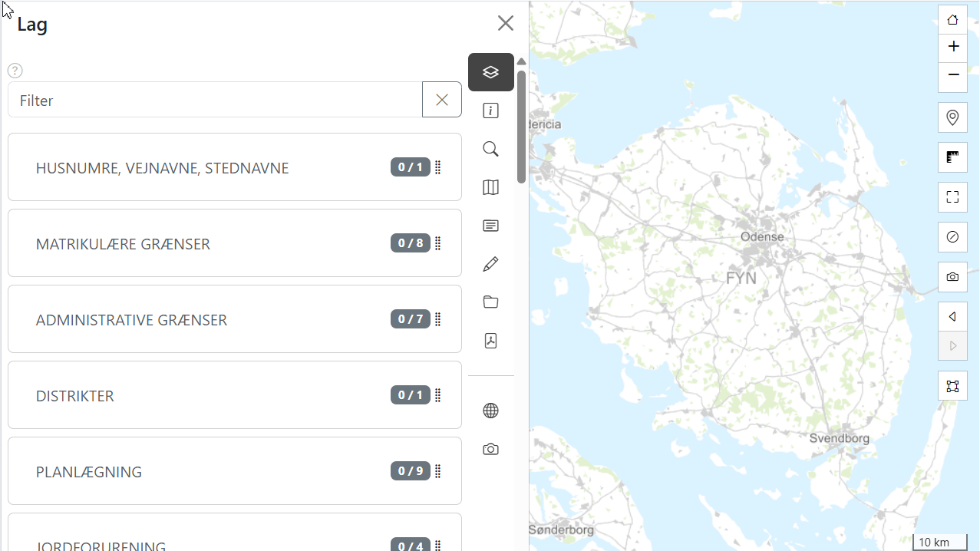This screenshot has width=980, height=551.
Task: Expand the PLANLÆGNING layer group
Action: point(89,472)
